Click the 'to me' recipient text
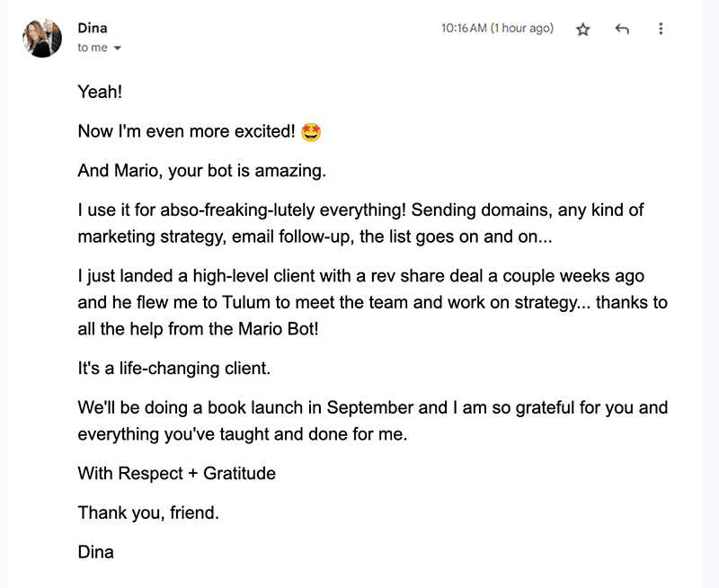This screenshot has width=719, height=588. [93, 49]
